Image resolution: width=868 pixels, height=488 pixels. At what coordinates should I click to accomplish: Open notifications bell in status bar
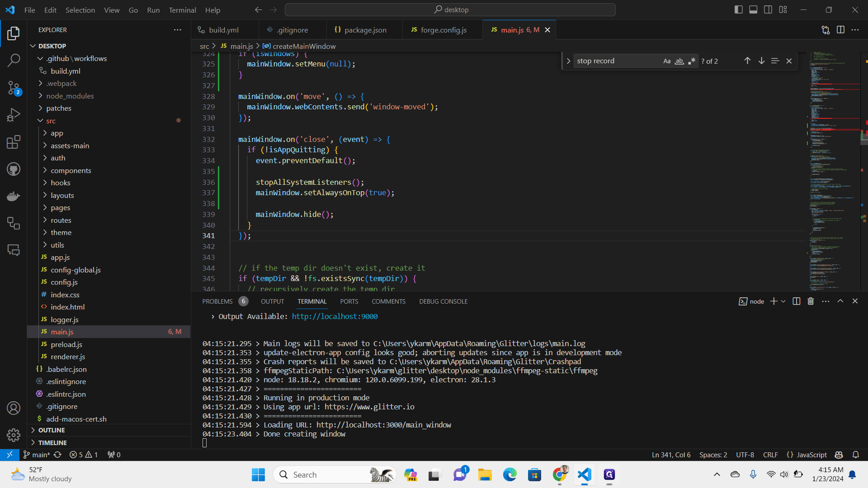point(856,455)
